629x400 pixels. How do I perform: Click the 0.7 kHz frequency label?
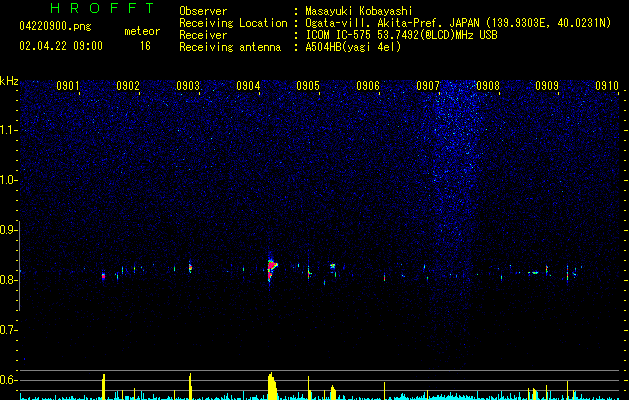pyautogui.click(x=8, y=330)
